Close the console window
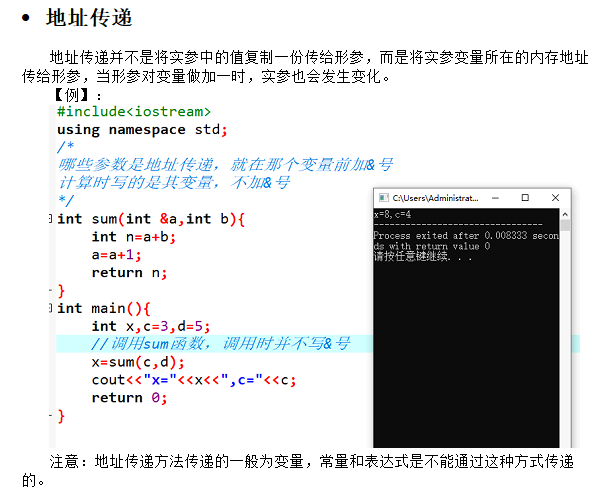Image resolution: width=613 pixels, height=503 pixels. (x=555, y=198)
